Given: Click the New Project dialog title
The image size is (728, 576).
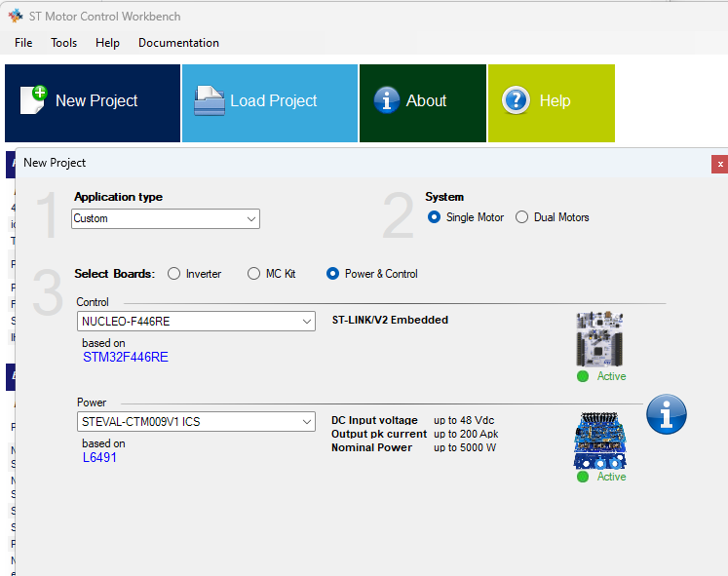Looking at the screenshot, I should tap(55, 163).
